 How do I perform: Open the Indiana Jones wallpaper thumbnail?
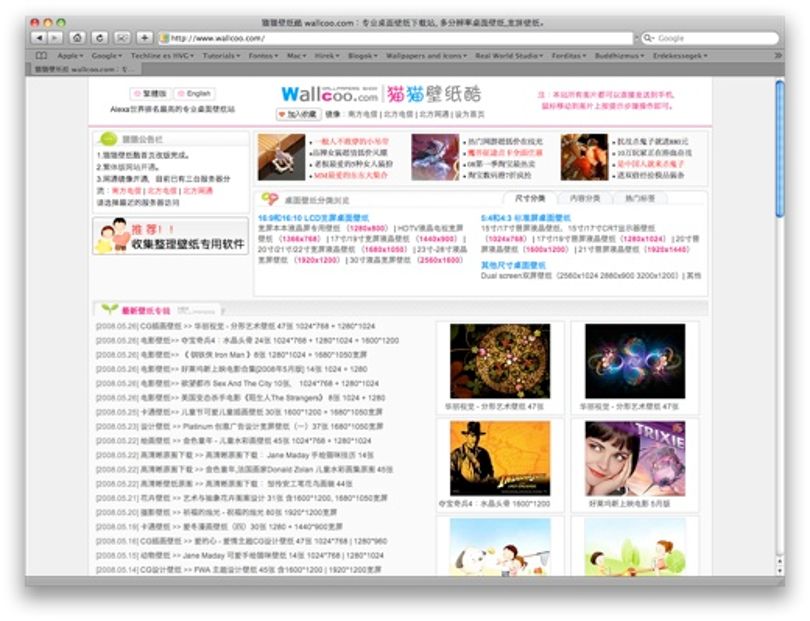500,458
